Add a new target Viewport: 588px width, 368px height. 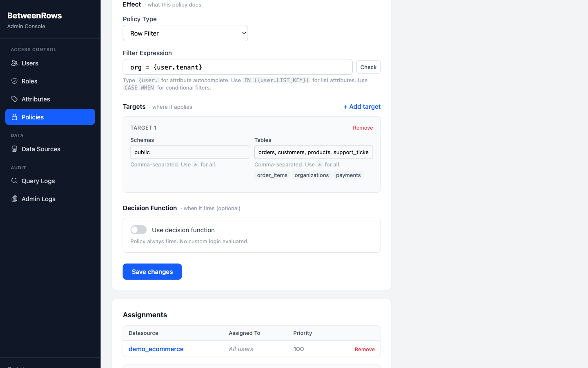pos(362,106)
